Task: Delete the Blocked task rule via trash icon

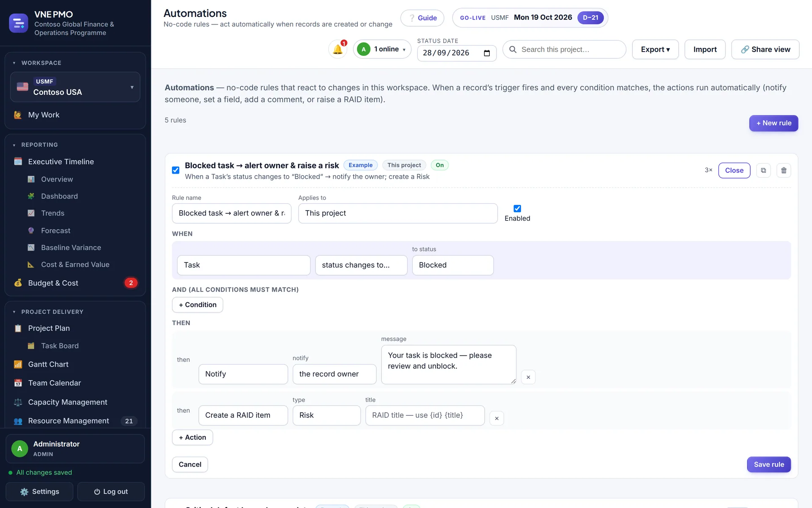Action: (784, 170)
